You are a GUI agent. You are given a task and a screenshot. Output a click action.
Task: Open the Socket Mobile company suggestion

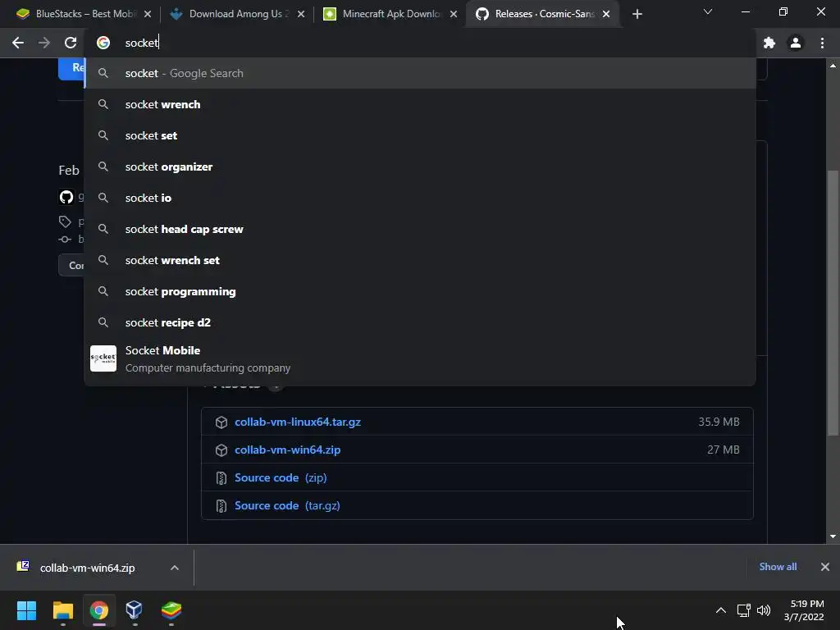pyautogui.click(x=420, y=358)
